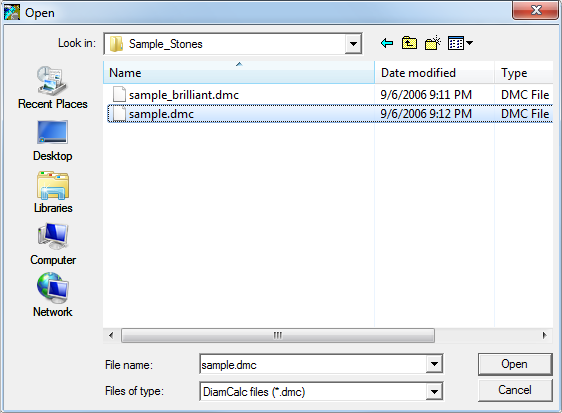Select sample.dmc in the file list
The height and width of the screenshot is (413, 562).
tap(330, 114)
